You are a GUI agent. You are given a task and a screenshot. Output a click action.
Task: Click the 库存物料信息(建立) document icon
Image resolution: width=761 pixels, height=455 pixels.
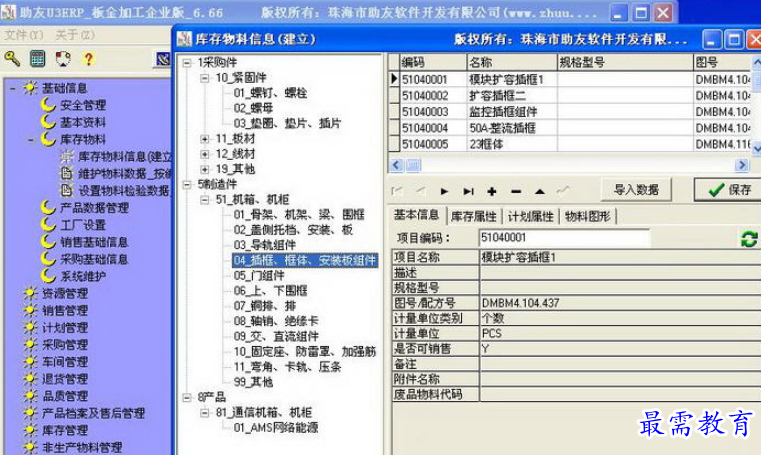tap(66, 157)
